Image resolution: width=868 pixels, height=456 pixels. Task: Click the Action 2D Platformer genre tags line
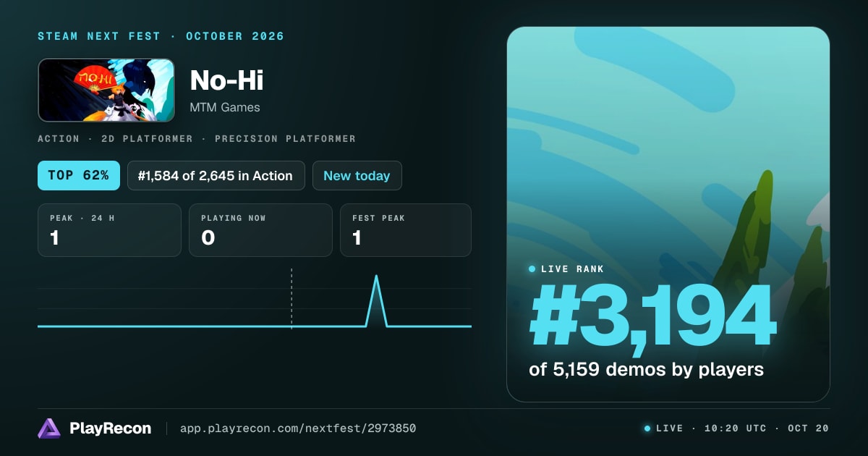[197, 138]
